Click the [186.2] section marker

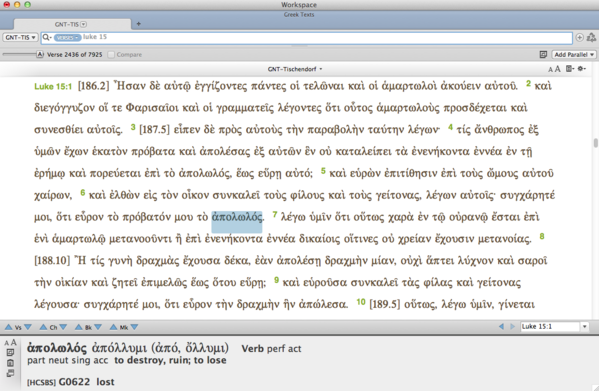point(93,86)
